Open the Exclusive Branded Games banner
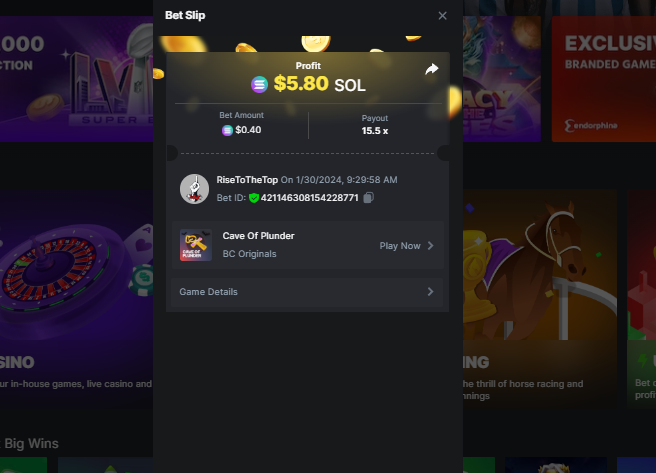Image resolution: width=656 pixels, height=473 pixels. 604,79
